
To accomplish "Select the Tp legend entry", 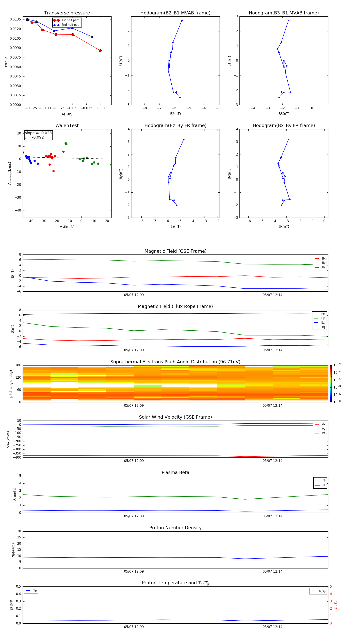I will [x=31, y=591].
